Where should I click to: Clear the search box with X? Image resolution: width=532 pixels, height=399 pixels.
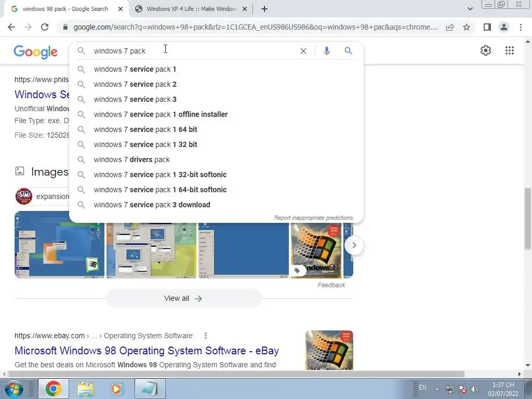click(x=303, y=51)
